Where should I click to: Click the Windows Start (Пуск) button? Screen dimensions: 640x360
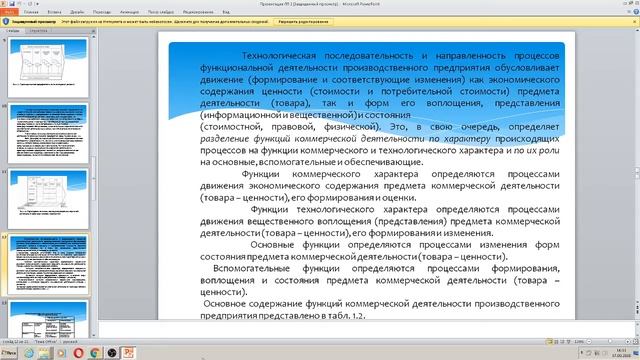pyautogui.click(x=9, y=353)
